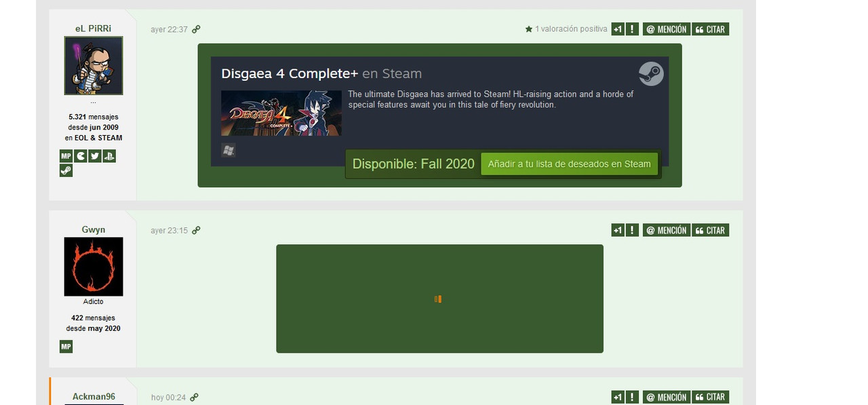The width and height of the screenshot is (868, 405).
Task: Open the eL PiRRi username link
Action: [94, 28]
